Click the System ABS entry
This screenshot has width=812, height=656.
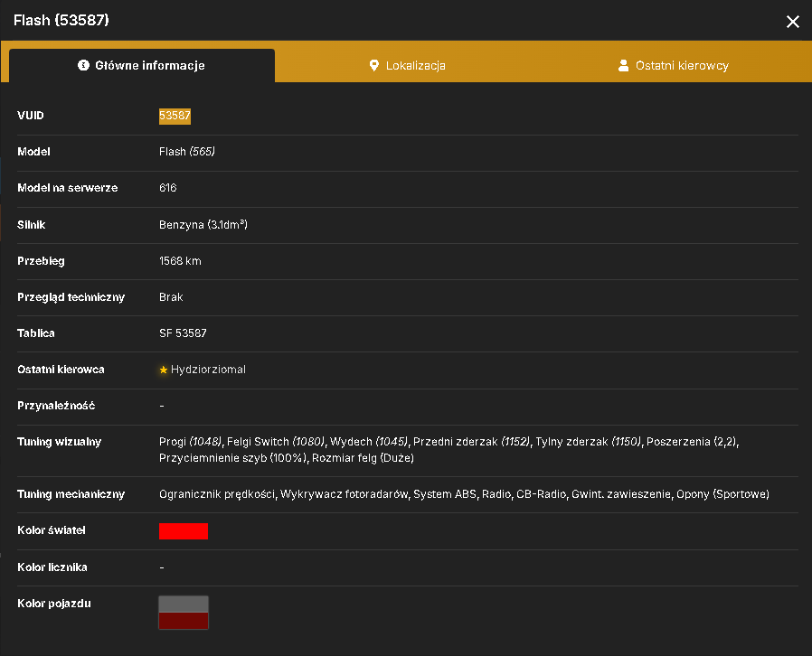[445, 494]
